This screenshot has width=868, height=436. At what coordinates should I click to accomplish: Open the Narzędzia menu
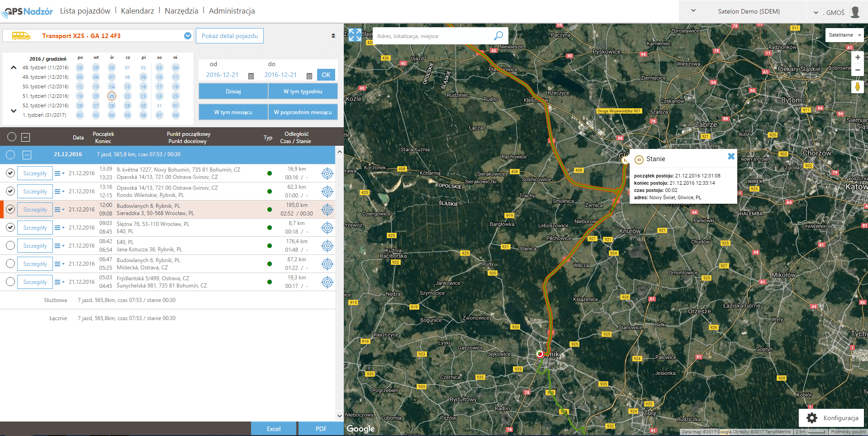tap(181, 11)
